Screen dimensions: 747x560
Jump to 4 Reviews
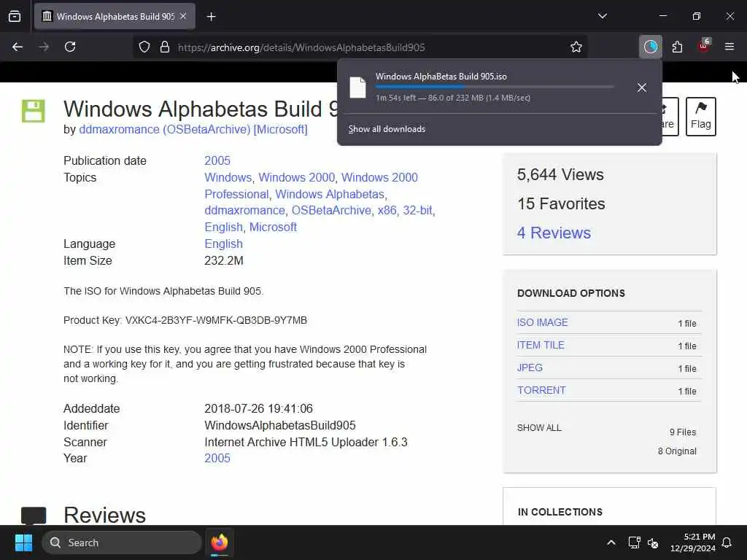click(x=554, y=233)
